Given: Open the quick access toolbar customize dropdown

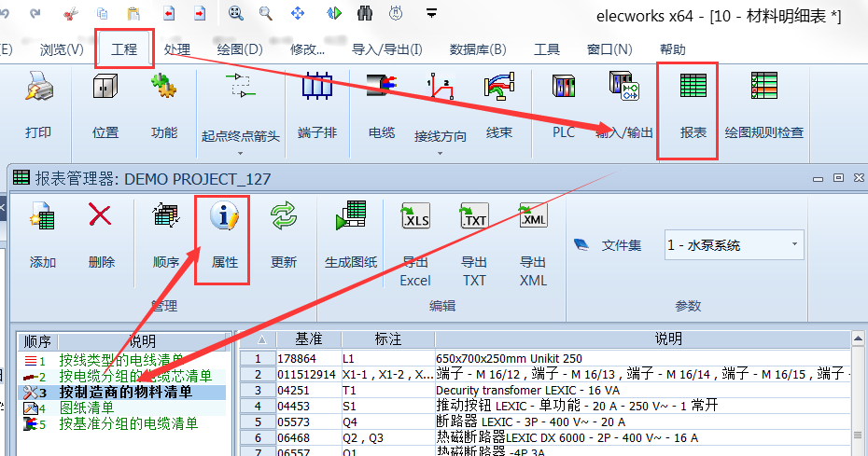Looking at the screenshot, I should pos(432,13).
